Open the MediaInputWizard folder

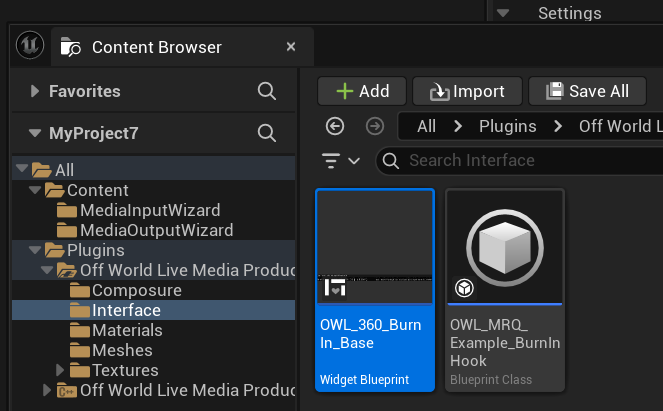(x=139, y=210)
